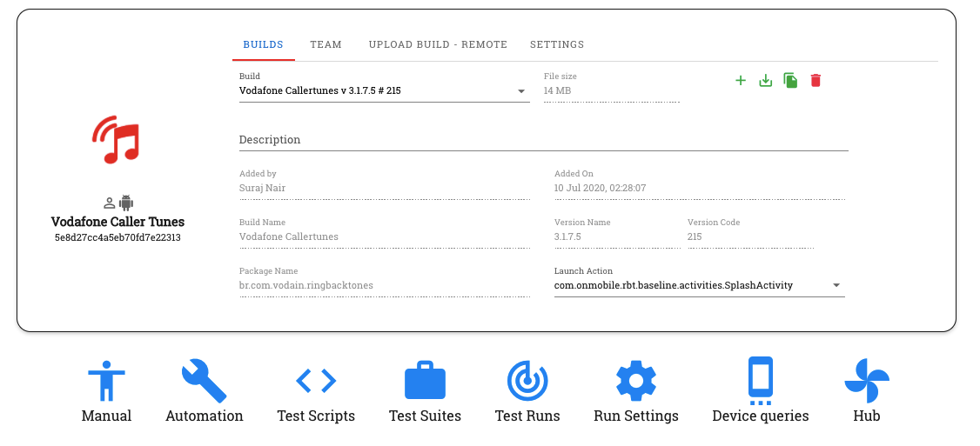The width and height of the screenshot is (980, 446).
Task: Open the Settings tab
Action: 557,44
